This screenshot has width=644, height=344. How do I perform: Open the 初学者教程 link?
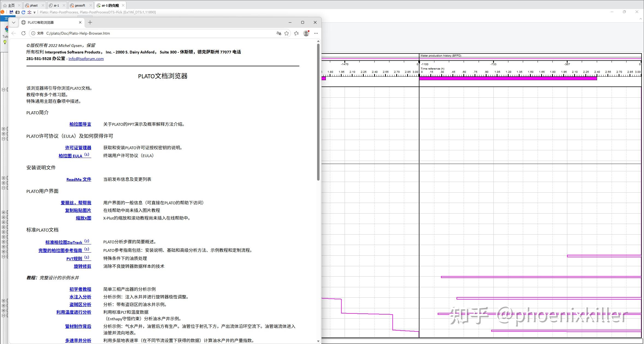(80, 289)
